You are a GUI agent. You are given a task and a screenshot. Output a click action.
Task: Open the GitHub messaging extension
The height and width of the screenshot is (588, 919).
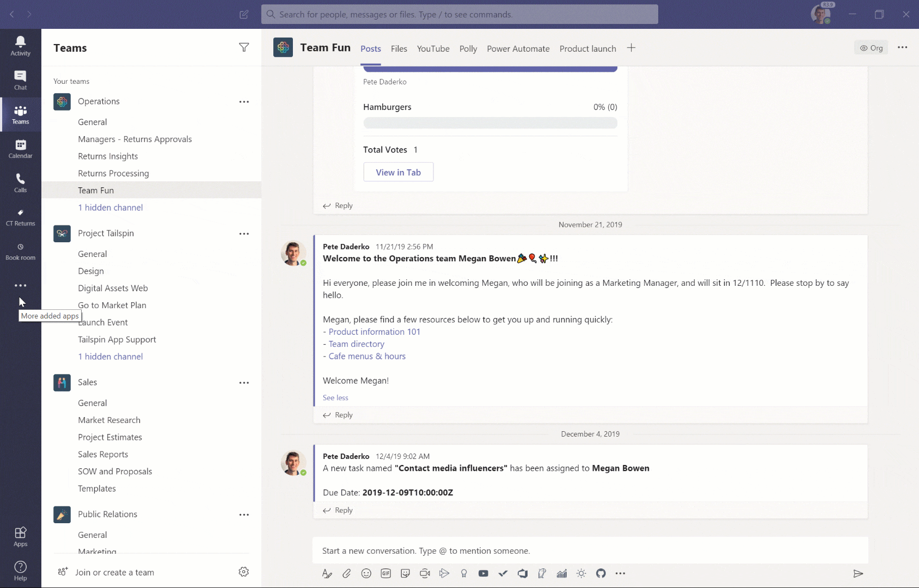601,573
